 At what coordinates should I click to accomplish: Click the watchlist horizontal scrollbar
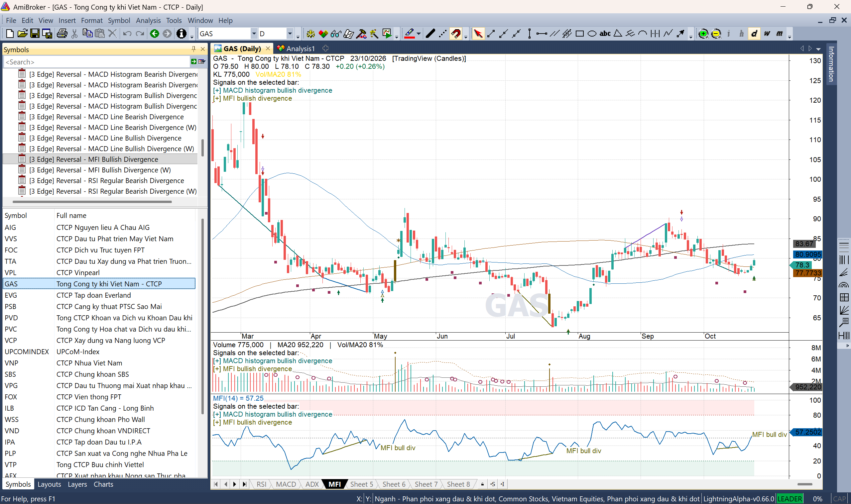(x=92, y=201)
